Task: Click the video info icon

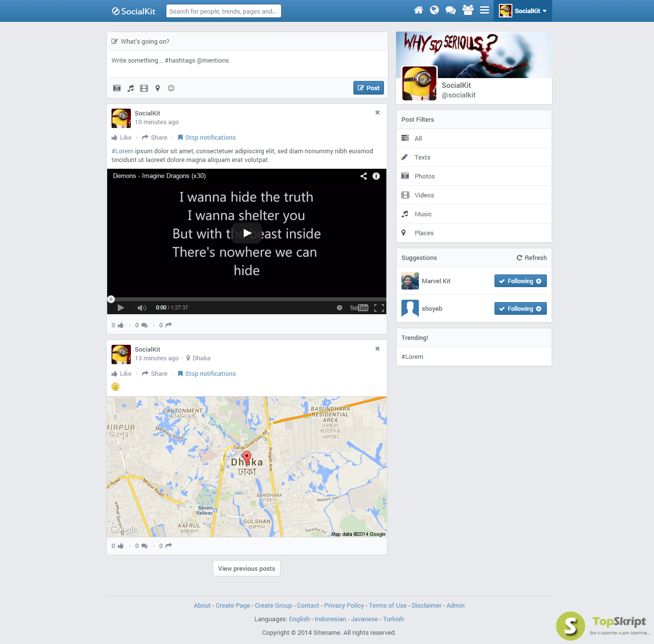Action: point(376,176)
